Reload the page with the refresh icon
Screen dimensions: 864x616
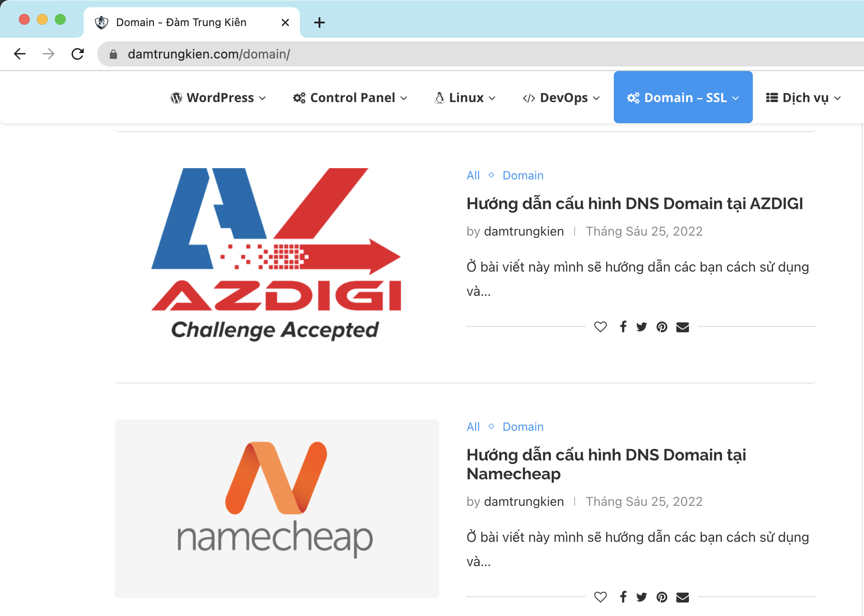(x=78, y=54)
